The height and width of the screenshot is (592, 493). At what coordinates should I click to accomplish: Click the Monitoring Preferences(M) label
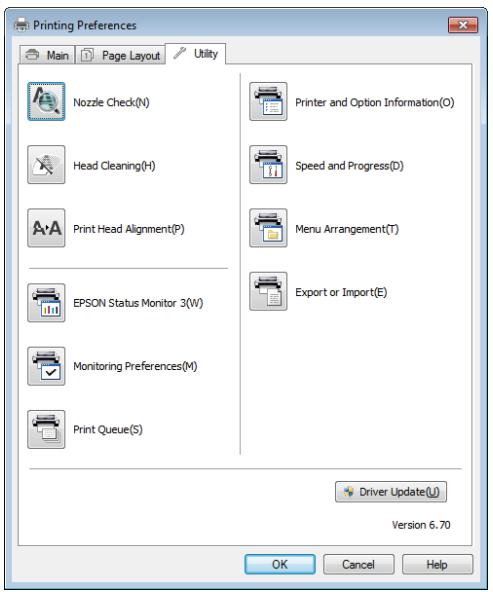(x=135, y=366)
